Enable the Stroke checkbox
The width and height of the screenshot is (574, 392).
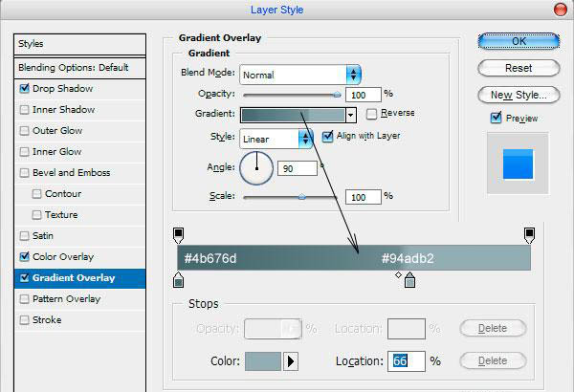pos(24,320)
